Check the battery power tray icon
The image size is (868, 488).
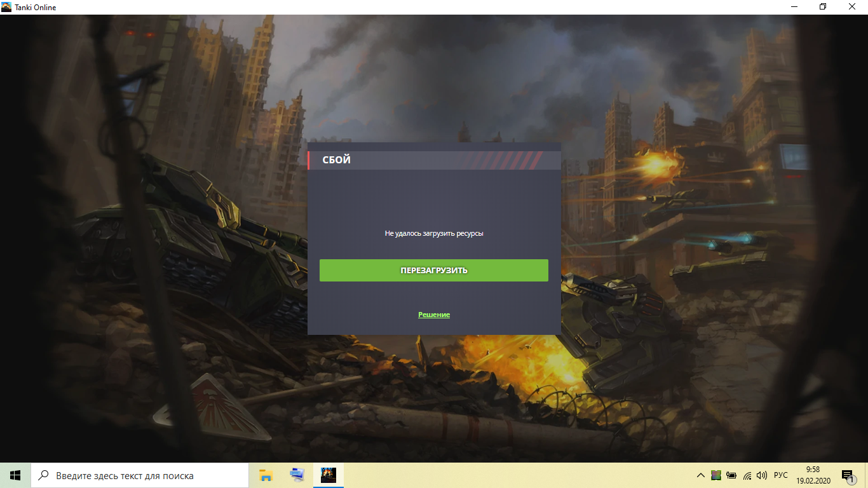click(731, 475)
